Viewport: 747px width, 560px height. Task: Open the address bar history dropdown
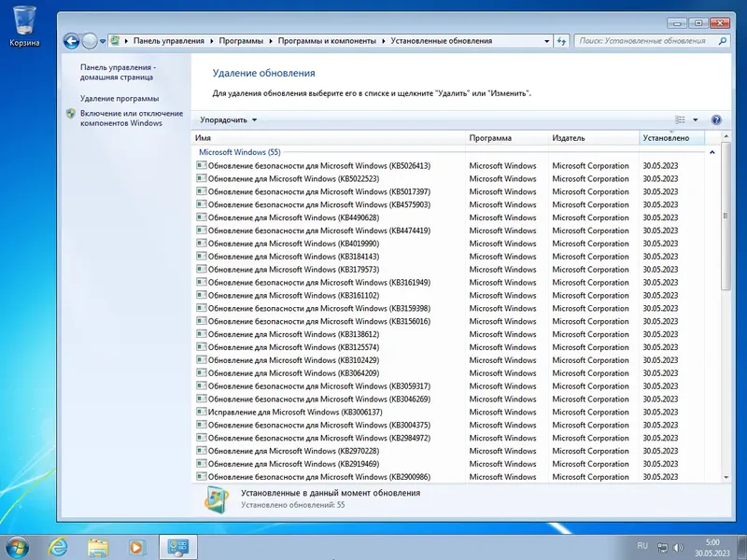coord(545,40)
